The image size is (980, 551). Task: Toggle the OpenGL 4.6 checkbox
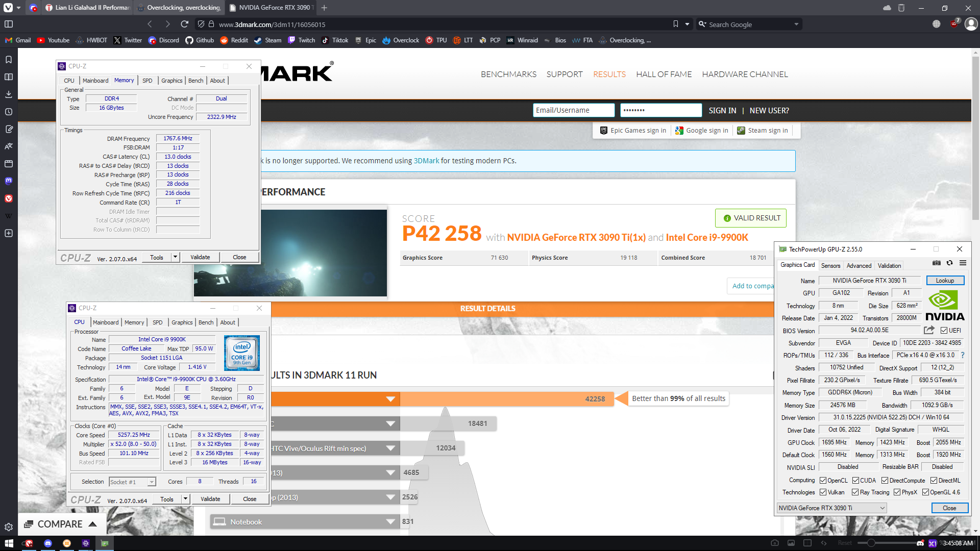click(x=925, y=492)
